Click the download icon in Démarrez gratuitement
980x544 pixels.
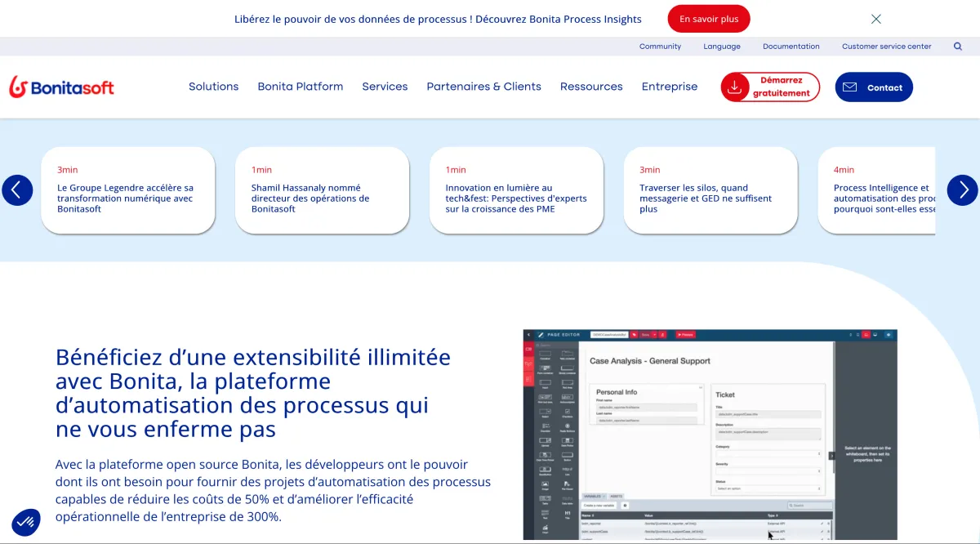pos(735,87)
